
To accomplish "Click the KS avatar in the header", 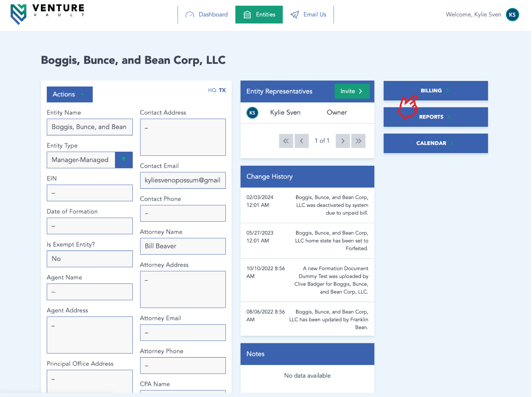I will click(x=512, y=15).
